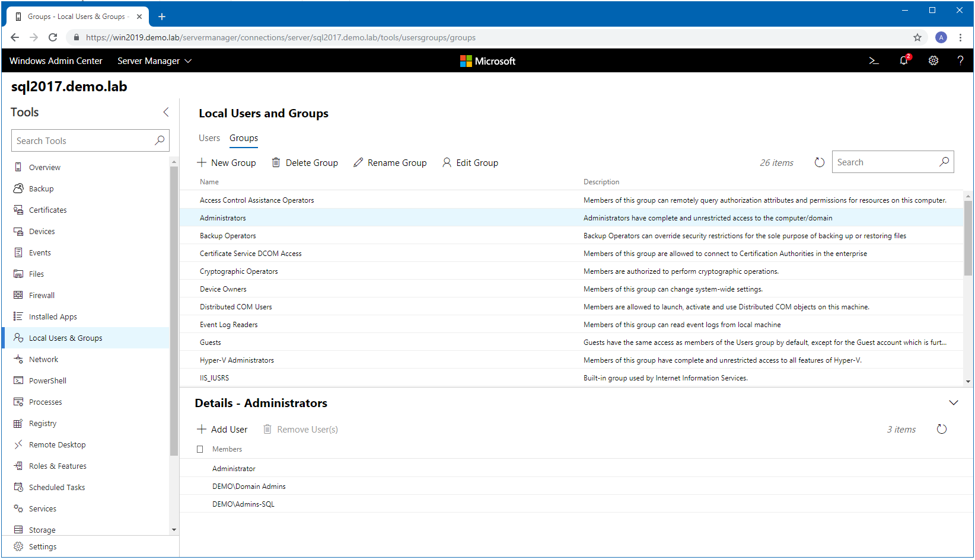Select the Backup Operators group row
975x560 pixels.
click(x=228, y=236)
